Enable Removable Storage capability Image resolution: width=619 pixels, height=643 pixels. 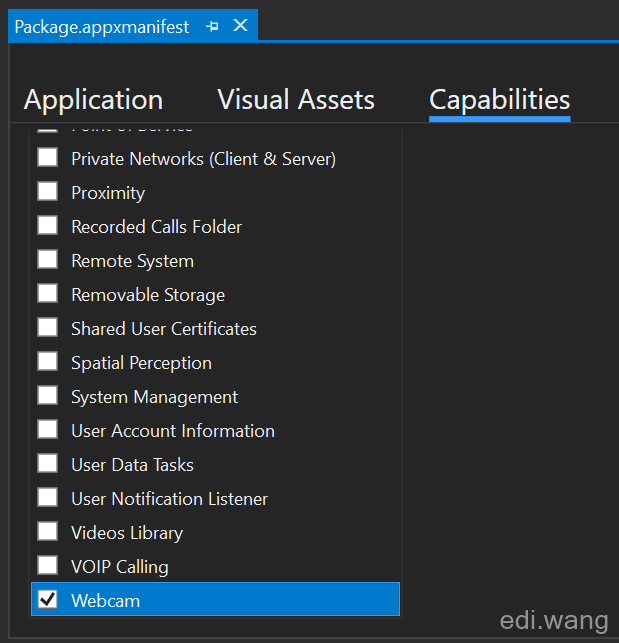[48, 294]
